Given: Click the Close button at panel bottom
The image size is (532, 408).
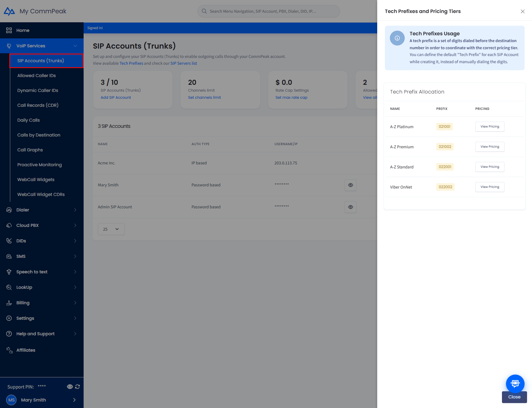Looking at the screenshot, I should pyautogui.click(x=514, y=397).
